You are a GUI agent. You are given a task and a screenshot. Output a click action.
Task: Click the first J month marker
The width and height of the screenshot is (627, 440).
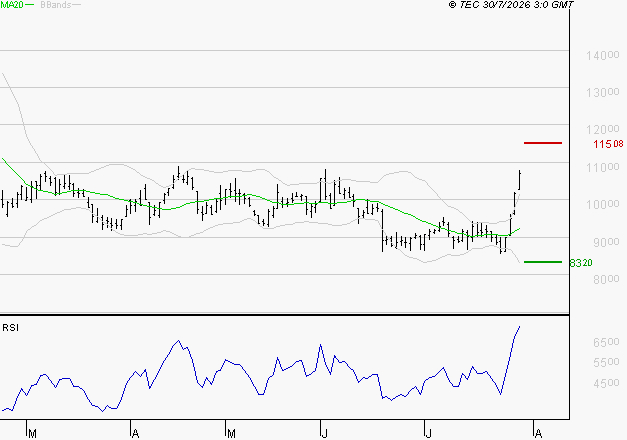pos(325,433)
